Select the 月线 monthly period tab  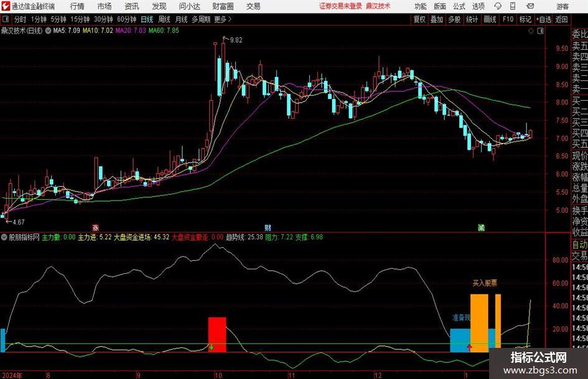click(182, 19)
